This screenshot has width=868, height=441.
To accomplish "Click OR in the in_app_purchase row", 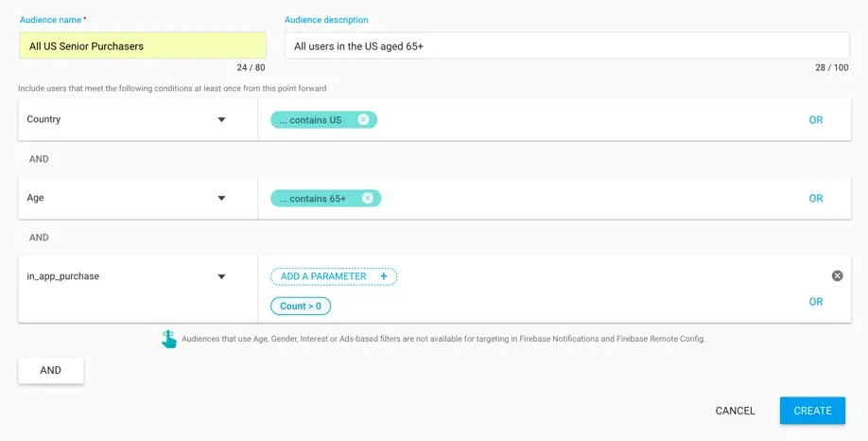I will click(815, 302).
